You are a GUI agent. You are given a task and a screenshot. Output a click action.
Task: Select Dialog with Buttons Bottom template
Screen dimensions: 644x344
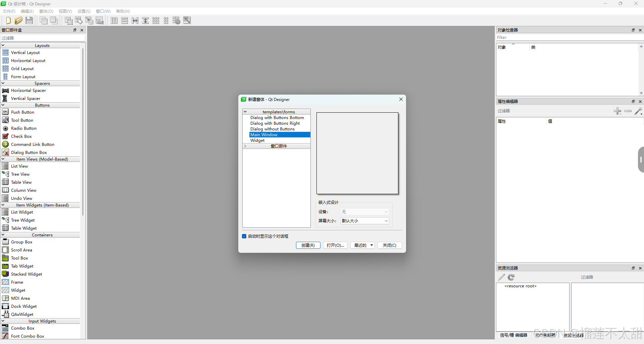tap(277, 118)
